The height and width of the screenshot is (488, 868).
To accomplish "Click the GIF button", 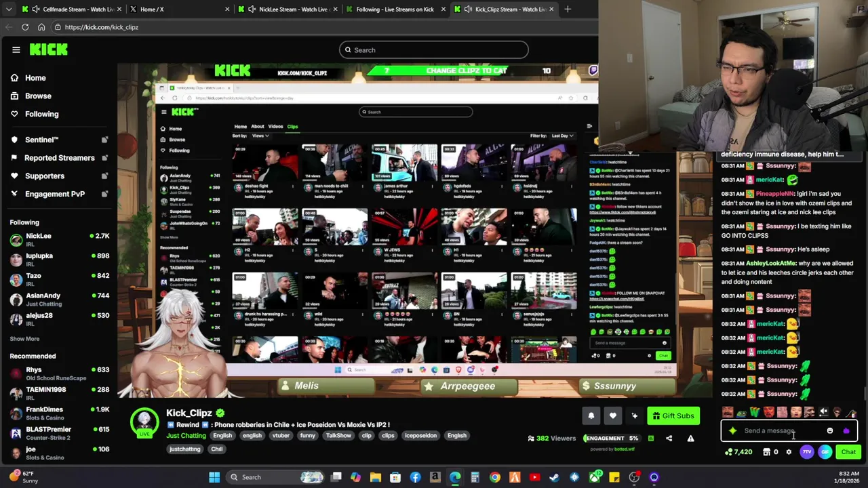I will click(825, 452).
